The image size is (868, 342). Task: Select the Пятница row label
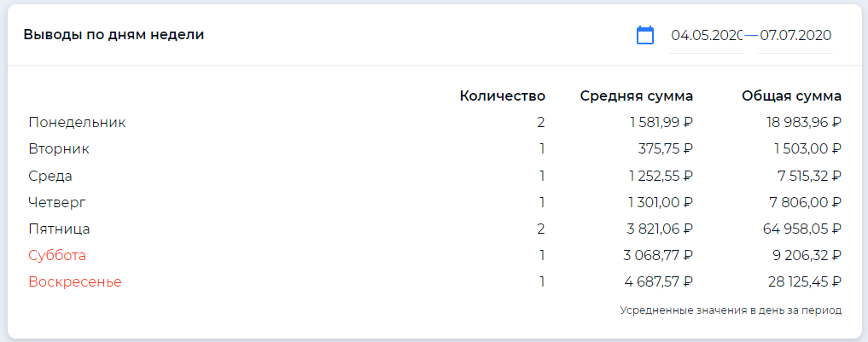click(x=59, y=229)
